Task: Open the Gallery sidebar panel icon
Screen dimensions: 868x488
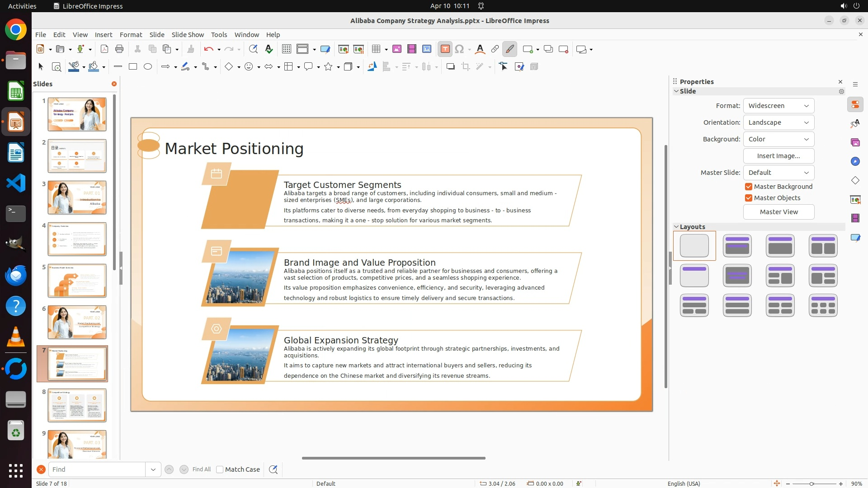Action: click(x=855, y=143)
